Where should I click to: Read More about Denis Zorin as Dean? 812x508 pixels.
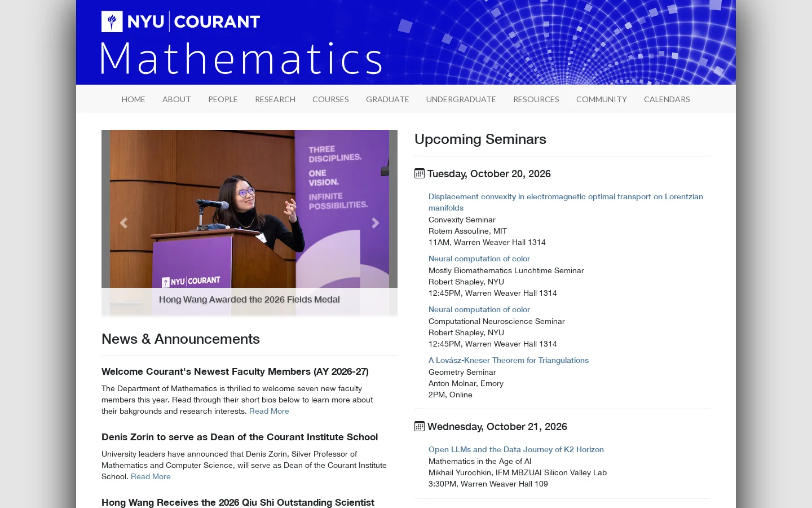point(151,476)
